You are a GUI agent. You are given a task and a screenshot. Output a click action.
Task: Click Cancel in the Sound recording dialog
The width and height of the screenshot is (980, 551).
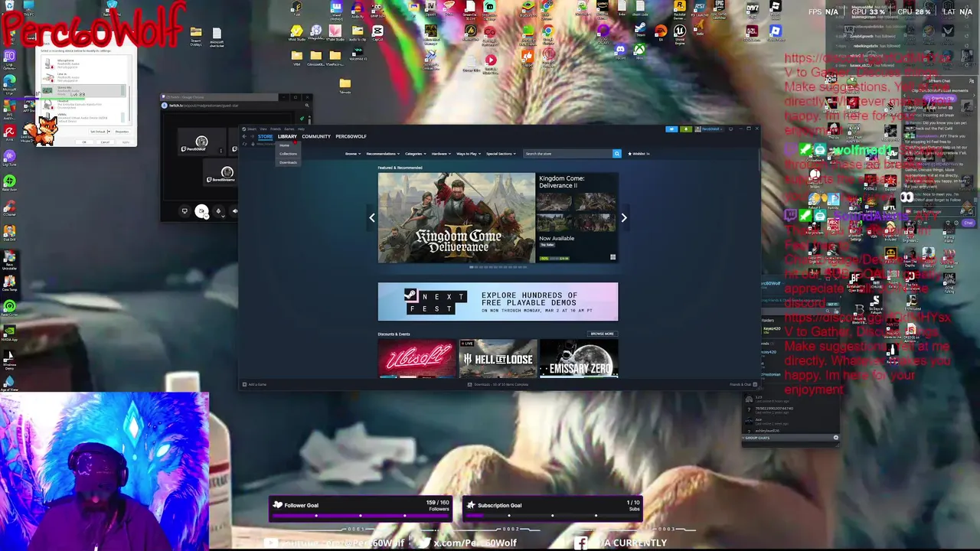(105, 142)
